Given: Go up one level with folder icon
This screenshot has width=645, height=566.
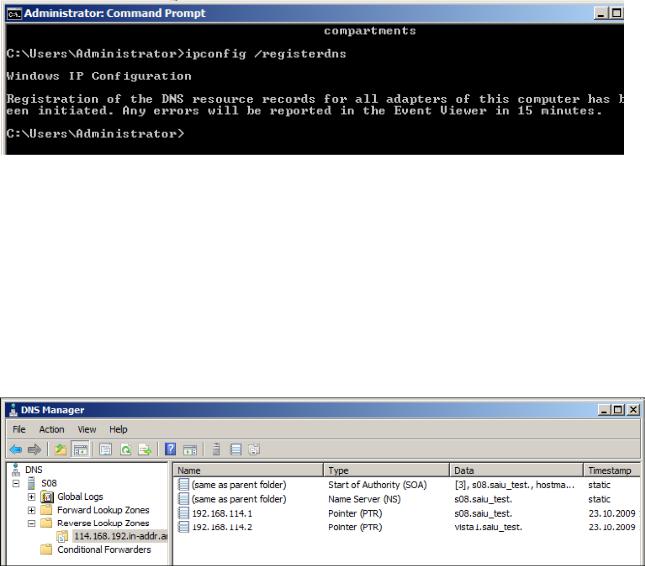Looking at the screenshot, I should (60, 449).
